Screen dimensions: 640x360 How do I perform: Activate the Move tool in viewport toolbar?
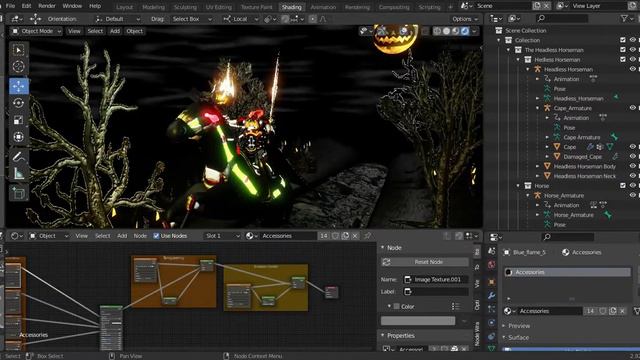(x=18, y=86)
